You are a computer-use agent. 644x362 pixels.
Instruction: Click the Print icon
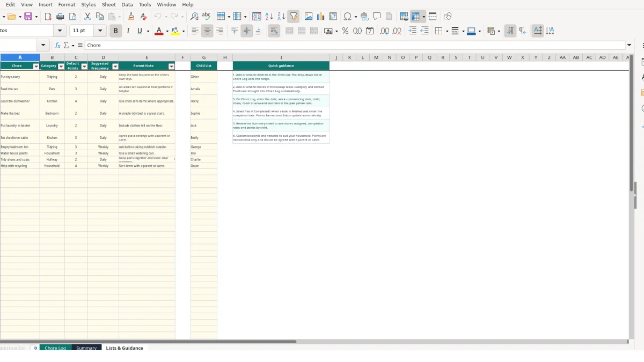click(x=61, y=17)
